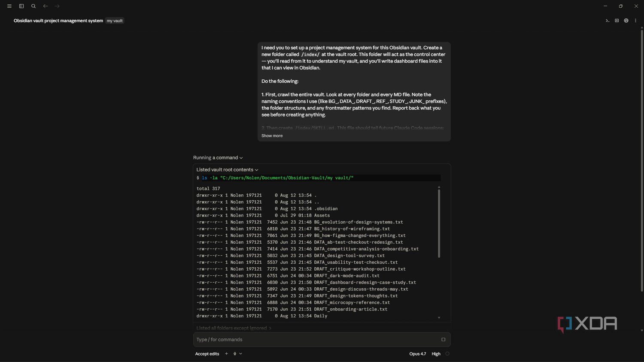644x362 pixels.
Task: Restore down the application window
Action: pyautogui.click(x=621, y=6)
